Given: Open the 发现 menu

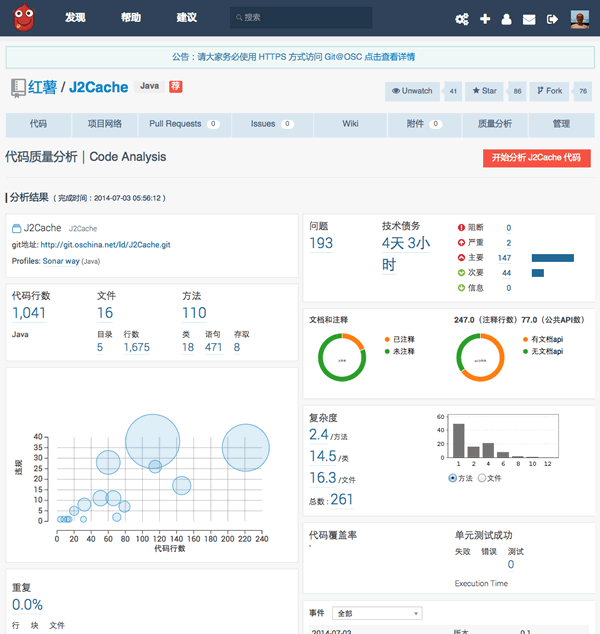Looking at the screenshot, I should pos(75,17).
